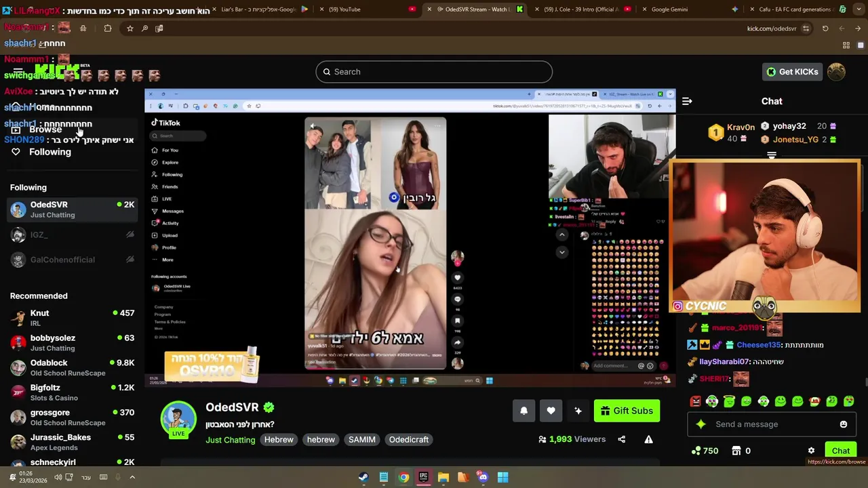Open Epic Games from taskbar
The image size is (868, 488).
click(x=423, y=477)
